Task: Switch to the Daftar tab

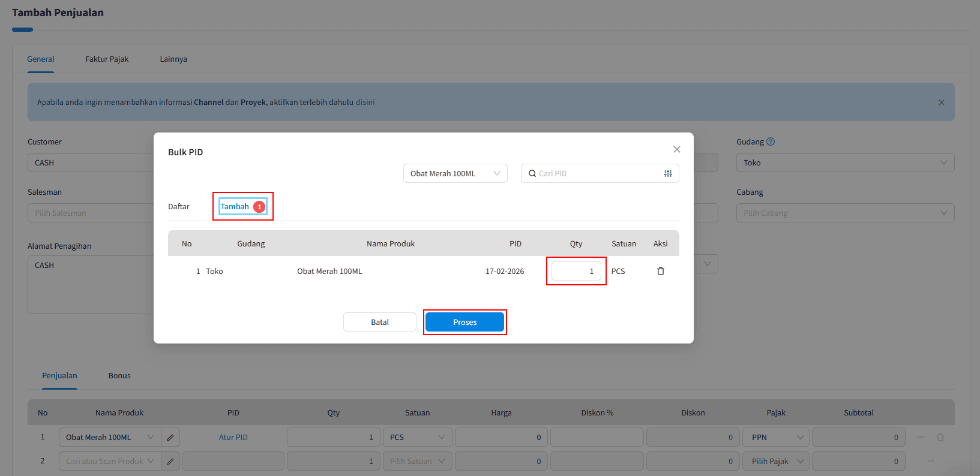Action: click(x=179, y=206)
